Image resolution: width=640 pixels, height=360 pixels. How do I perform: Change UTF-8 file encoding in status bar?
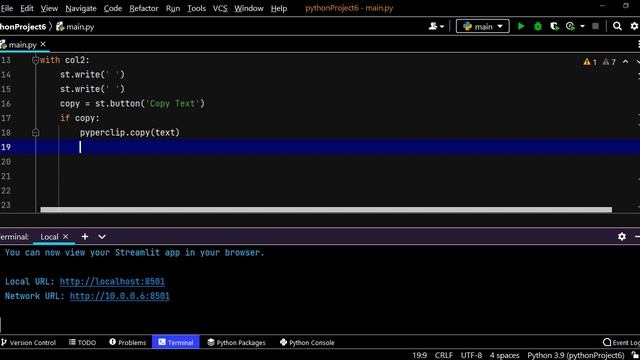coord(471,356)
